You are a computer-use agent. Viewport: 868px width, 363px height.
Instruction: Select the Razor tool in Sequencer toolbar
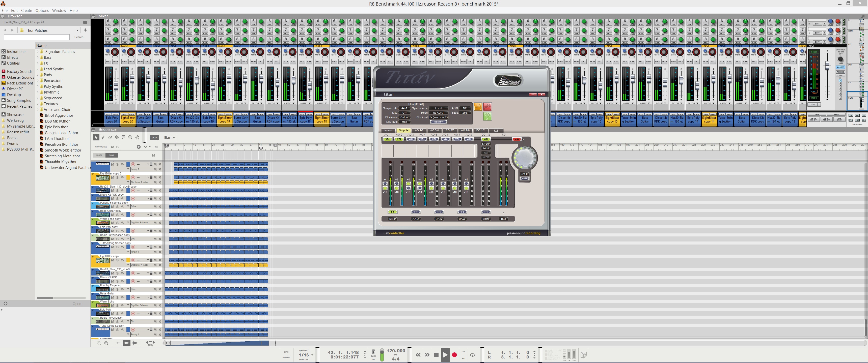(117, 137)
